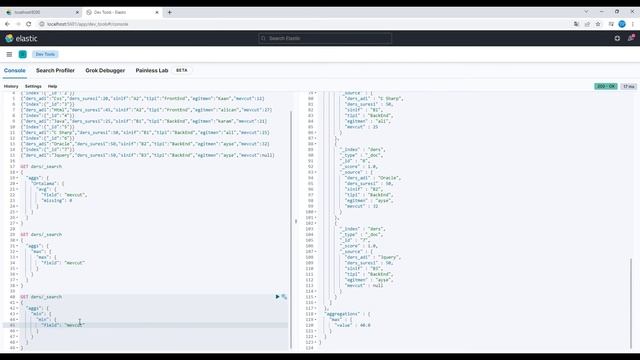640x360 pixels.
Task: Open the newsfeed notifications icon
Action: tap(631, 38)
